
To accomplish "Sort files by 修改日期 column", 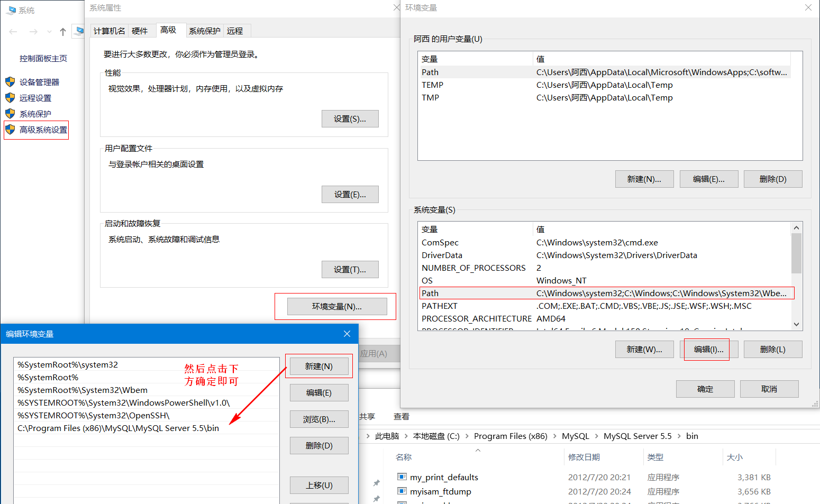I will pyautogui.click(x=584, y=457).
